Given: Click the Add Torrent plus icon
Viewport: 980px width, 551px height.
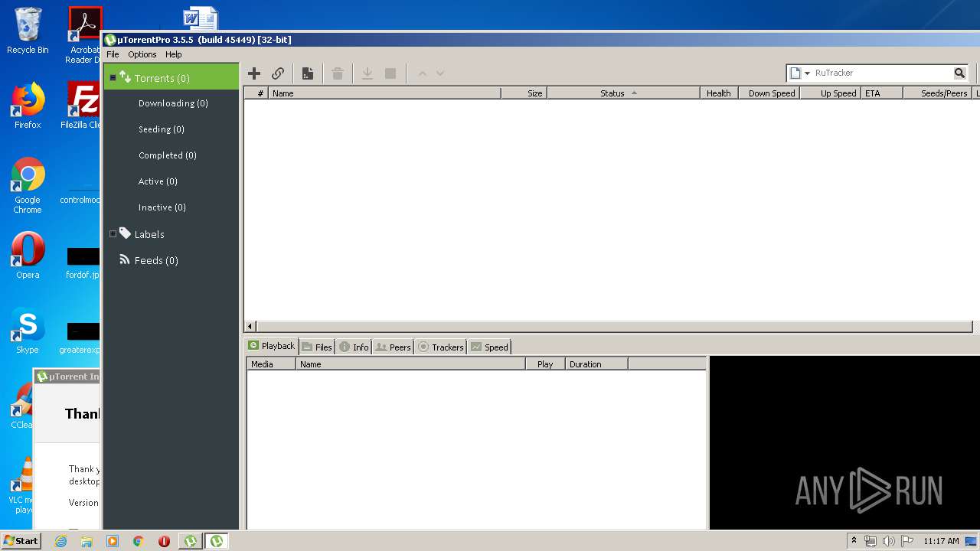Looking at the screenshot, I should tap(254, 73).
